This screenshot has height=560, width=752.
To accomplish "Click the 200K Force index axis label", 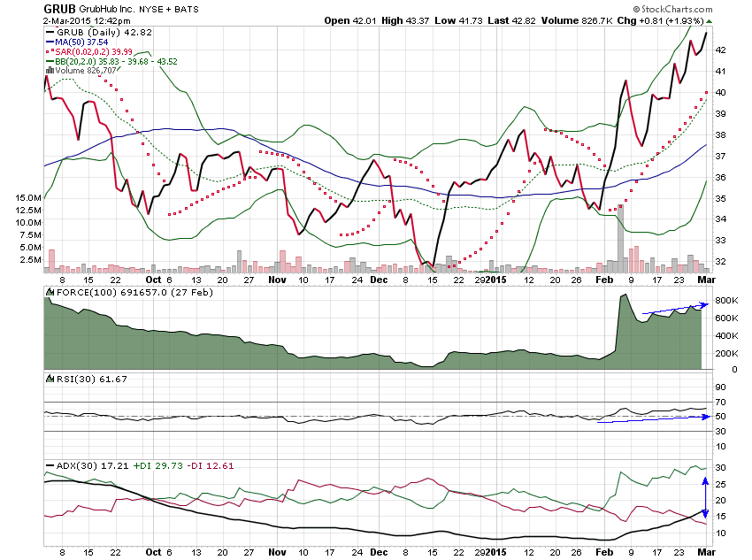I will click(726, 353).
